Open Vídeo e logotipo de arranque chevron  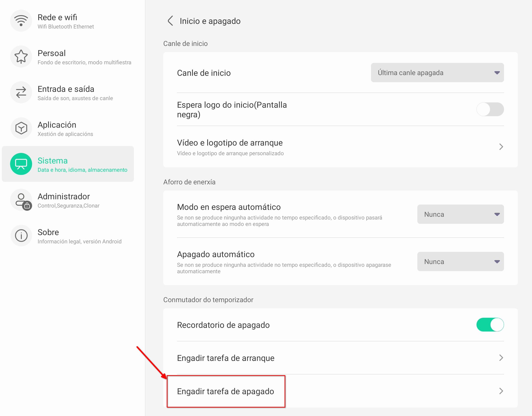coord(501,147)
